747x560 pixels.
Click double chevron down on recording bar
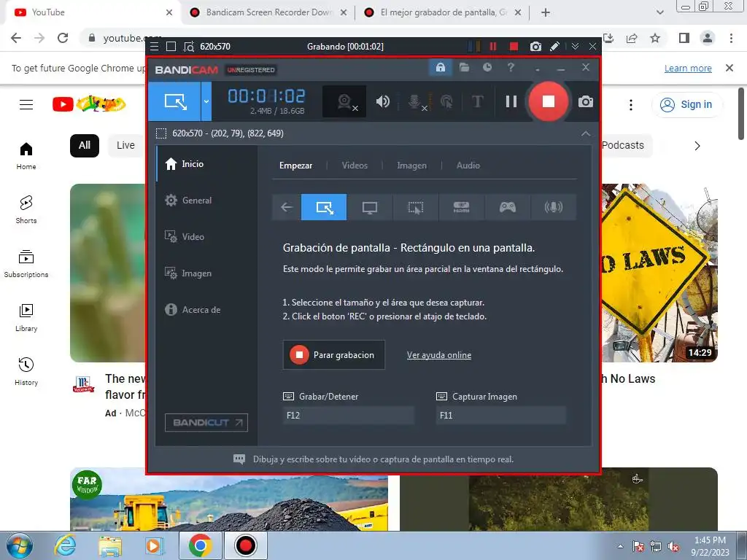[x=575, y=46]
